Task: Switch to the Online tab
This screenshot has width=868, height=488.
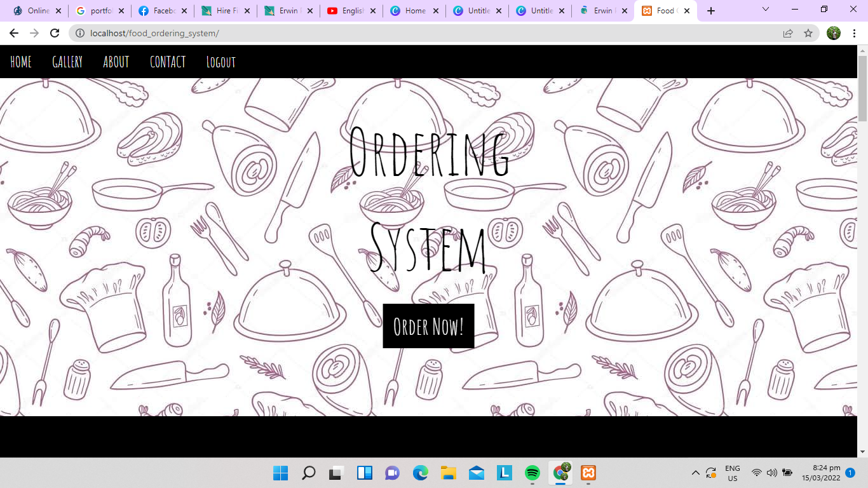Action: tap(37, 11)
